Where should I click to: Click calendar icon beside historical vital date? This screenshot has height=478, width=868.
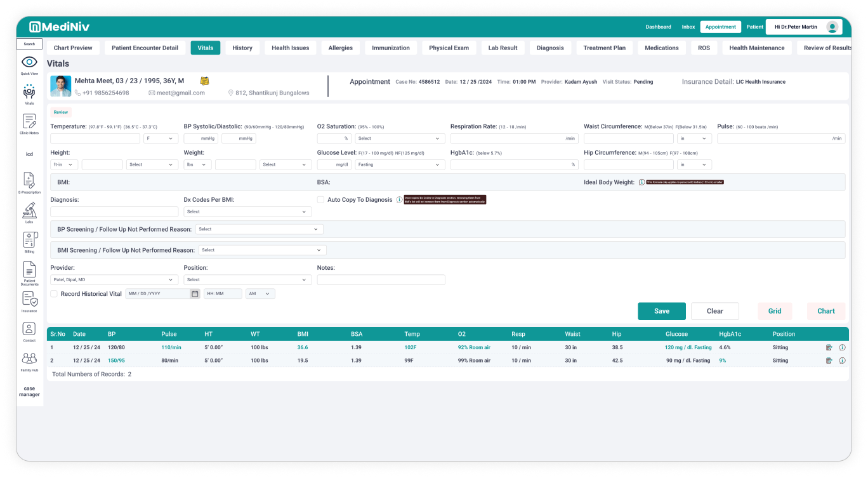(x=195, y=294)
